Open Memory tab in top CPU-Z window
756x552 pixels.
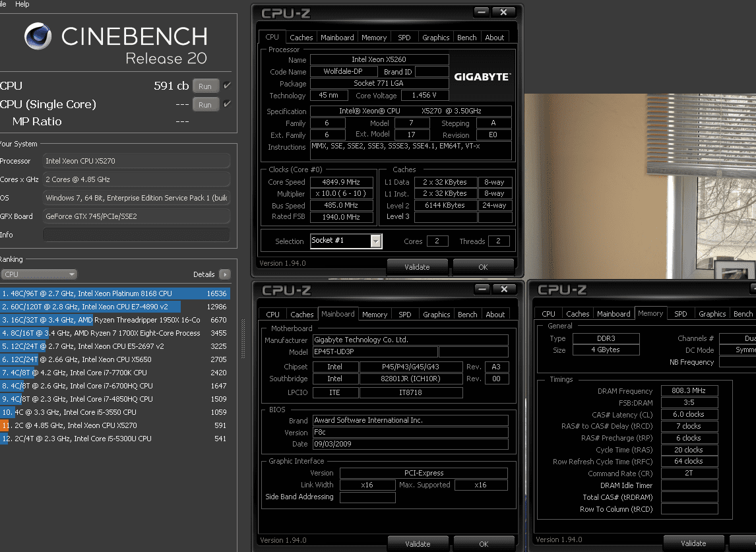[x=374, y=37]
